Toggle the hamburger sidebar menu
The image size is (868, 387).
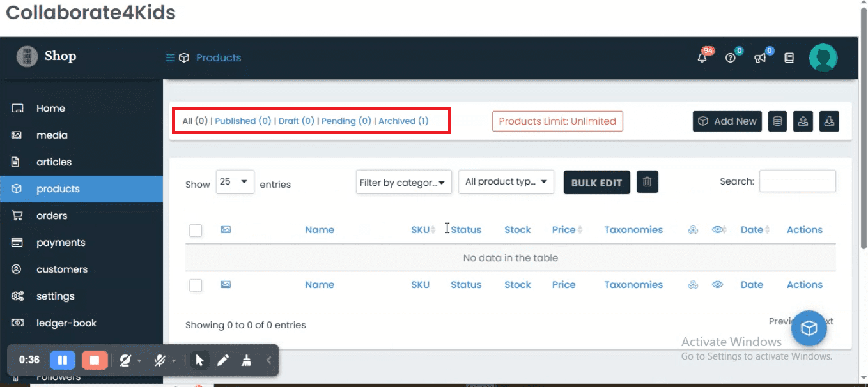click(x=170, y=57)
